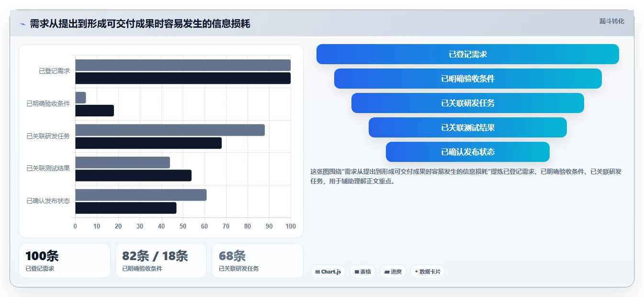Image resolution: width=644 pixels, height=297 pixels.
Task: Click the dark bar for 已确认发布状态
Action: [x=126, y=208]
